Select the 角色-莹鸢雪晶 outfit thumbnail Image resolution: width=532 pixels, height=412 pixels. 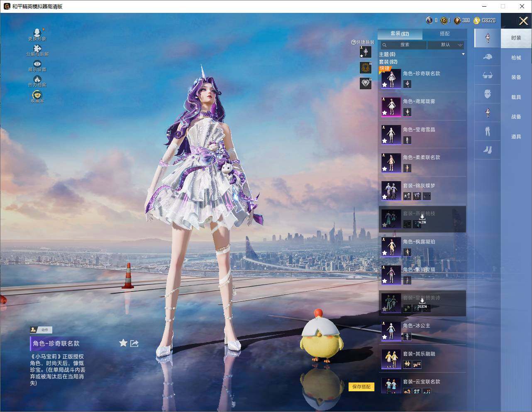tap(391, 135)
